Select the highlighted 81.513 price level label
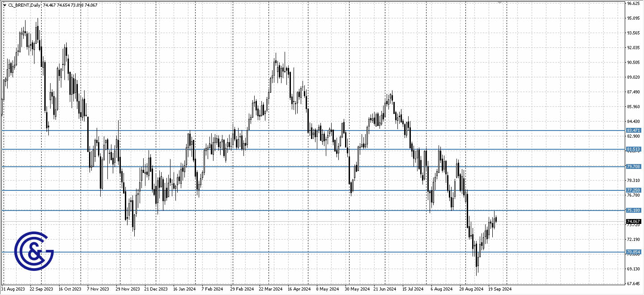 (633, 149)
